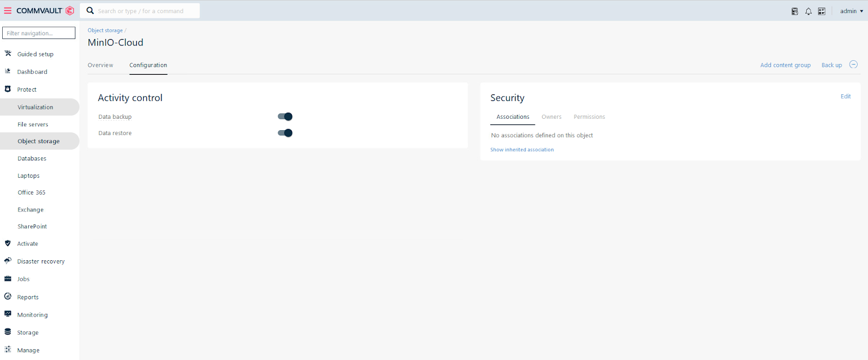Screen dimensions: 868x360
Task: Click the Commvault logo icon
Action: 69,11
